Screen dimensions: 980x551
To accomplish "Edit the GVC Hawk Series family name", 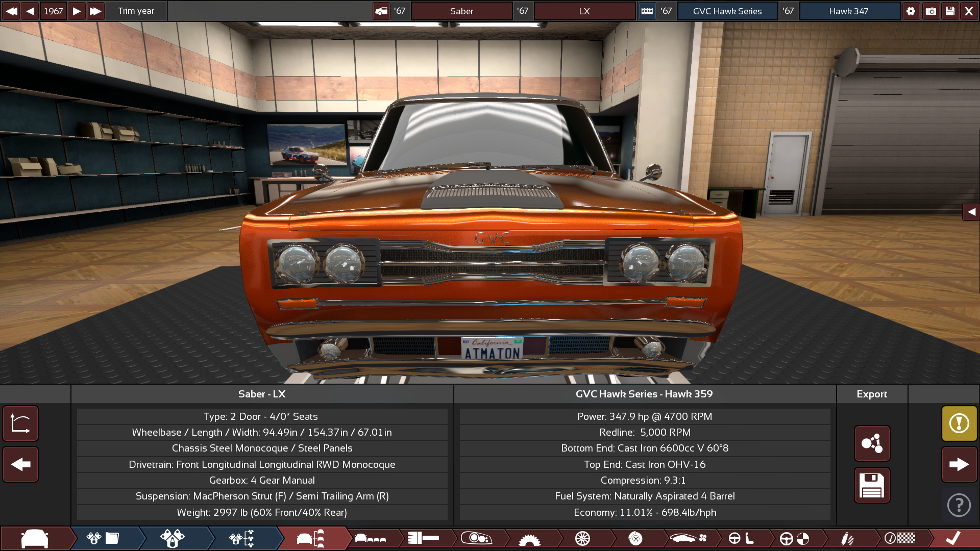I will click(x=727, y=11).
